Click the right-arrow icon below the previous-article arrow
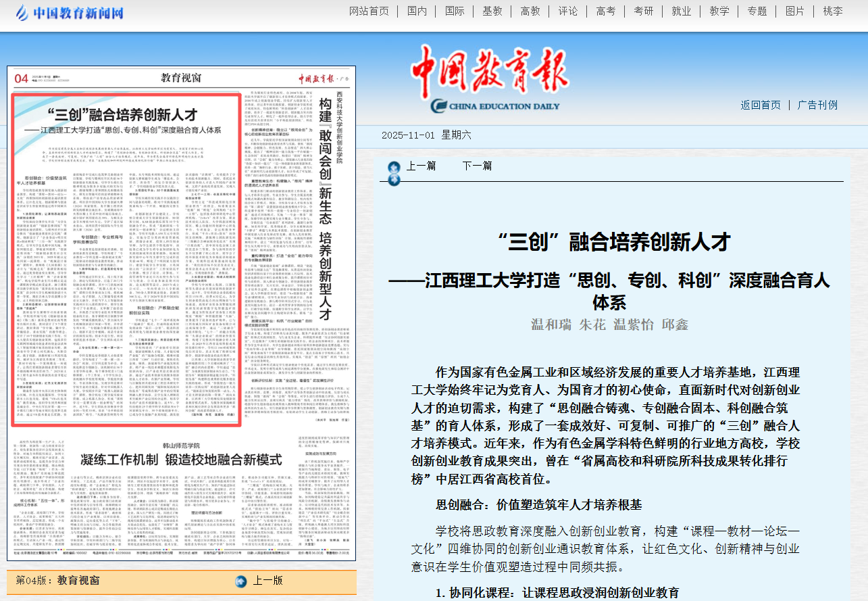 (x=393, y=180)
